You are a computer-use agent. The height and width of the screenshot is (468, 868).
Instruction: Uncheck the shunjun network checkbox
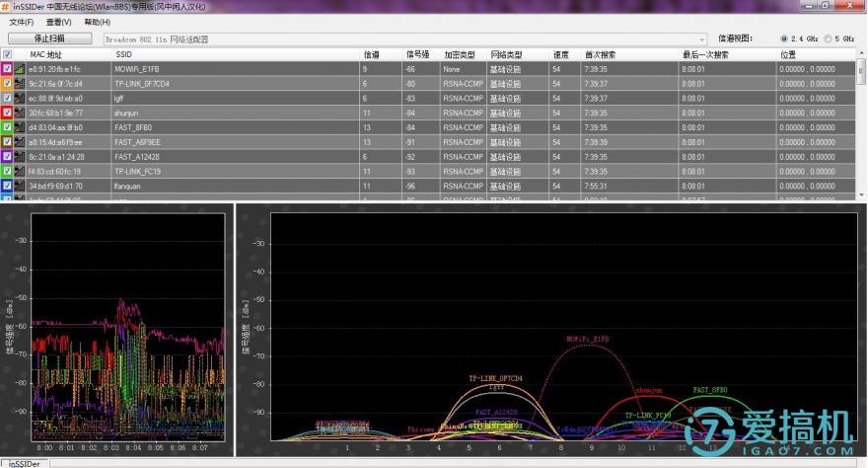click(x=7, y=113)
